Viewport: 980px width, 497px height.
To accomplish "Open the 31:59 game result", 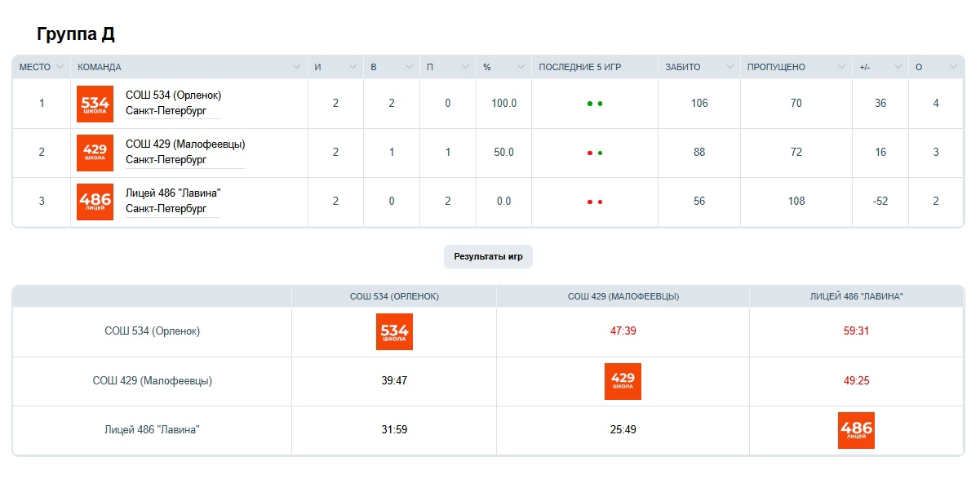I will [x=394, y=429].
